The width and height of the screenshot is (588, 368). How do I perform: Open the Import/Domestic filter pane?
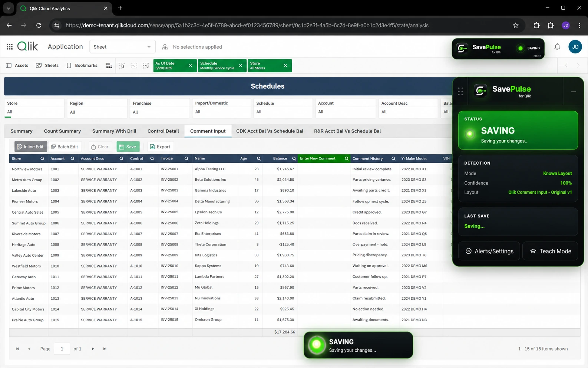[x=222, y=108]
